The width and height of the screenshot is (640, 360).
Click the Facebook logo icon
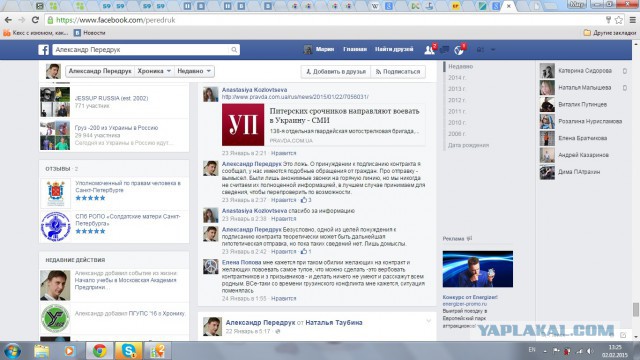coord(44,50)
